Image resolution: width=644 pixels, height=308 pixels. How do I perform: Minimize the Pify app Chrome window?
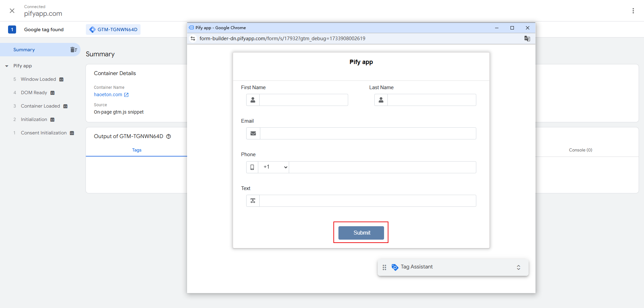click(497, 28)
